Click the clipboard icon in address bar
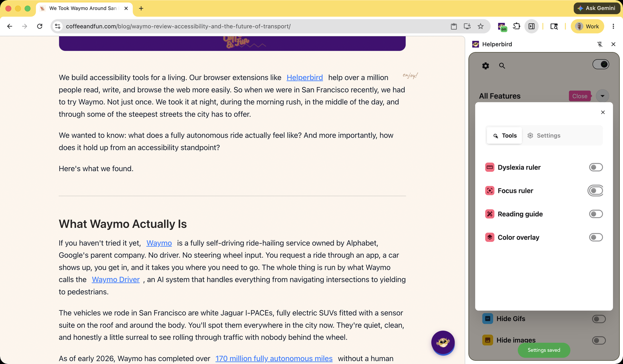The width and height of the screenshot is (623, 364). (454, 26)
